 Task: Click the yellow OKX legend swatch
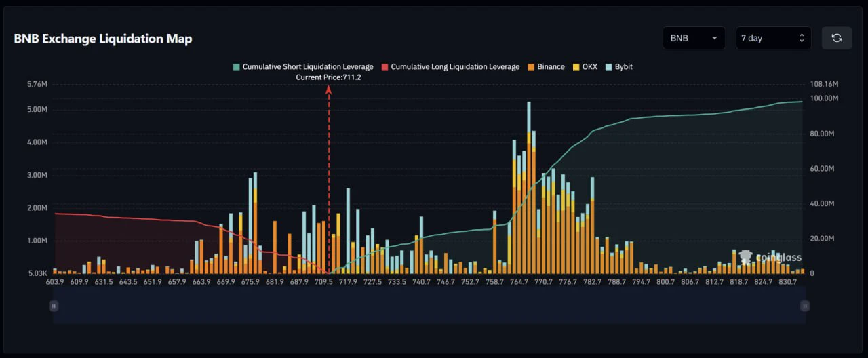575,67
